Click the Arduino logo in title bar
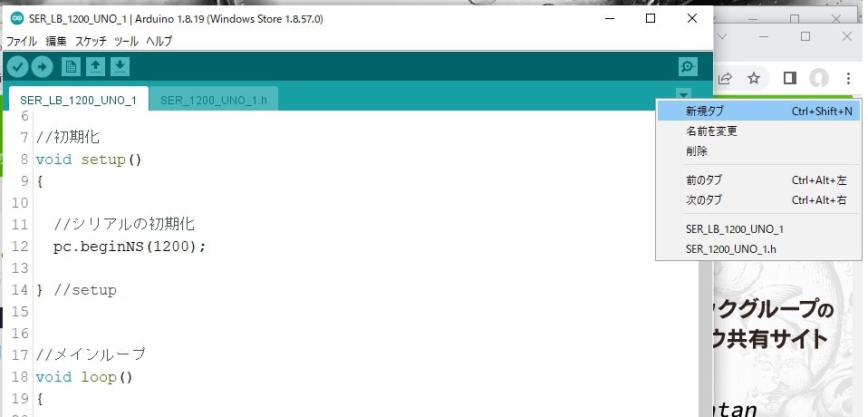 tap(17, 19)
